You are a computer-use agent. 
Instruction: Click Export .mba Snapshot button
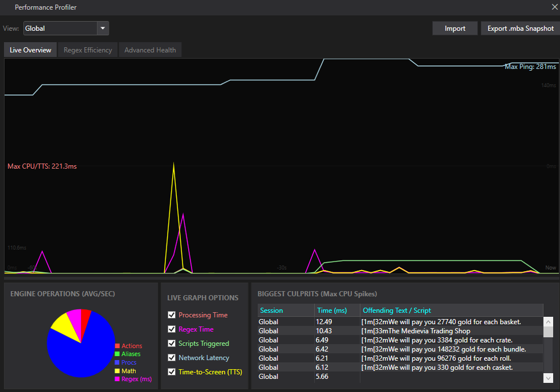(x=520, y=28)
